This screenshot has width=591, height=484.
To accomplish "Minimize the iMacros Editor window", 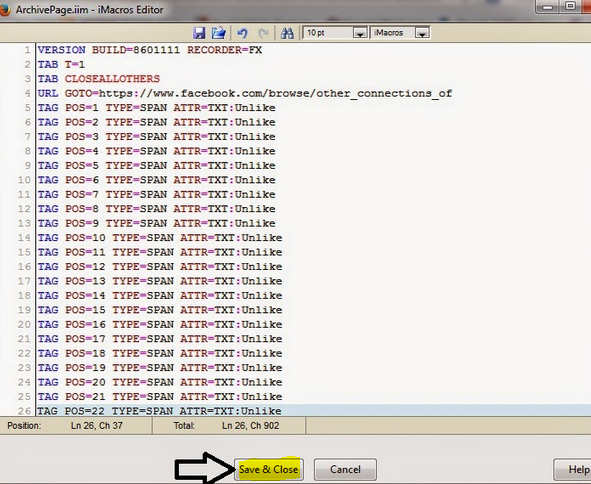I will click(x=548, y=6).
